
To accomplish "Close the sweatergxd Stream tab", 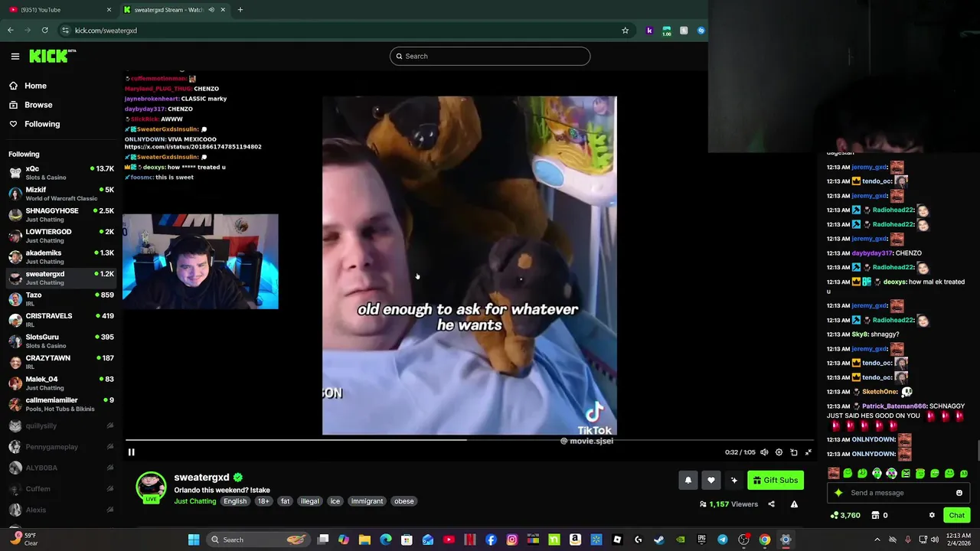I will point(223,10).
